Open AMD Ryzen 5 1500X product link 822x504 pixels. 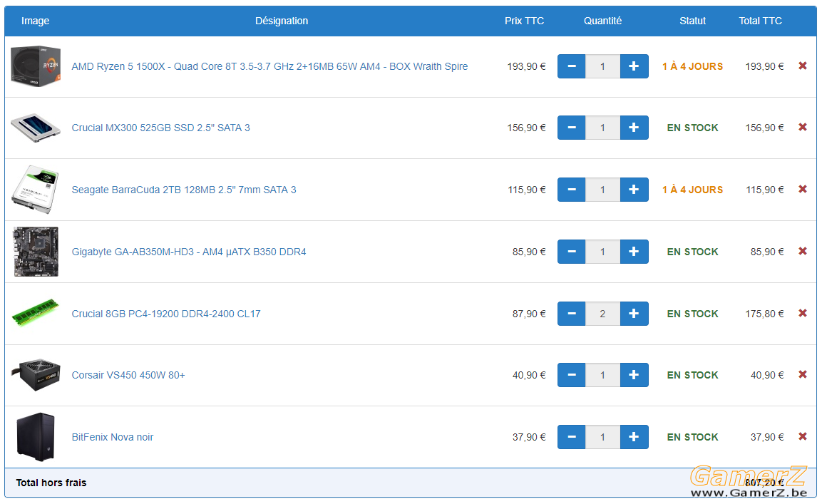click(269, 66)
